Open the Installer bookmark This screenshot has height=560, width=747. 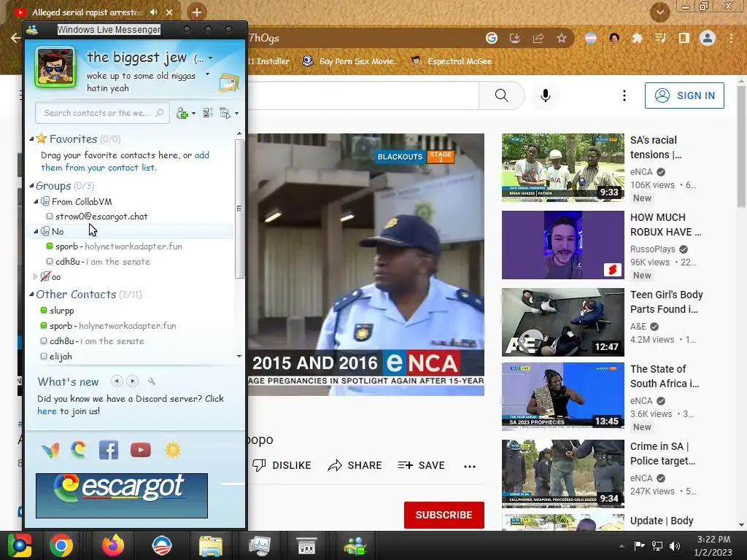click(268, 61)
